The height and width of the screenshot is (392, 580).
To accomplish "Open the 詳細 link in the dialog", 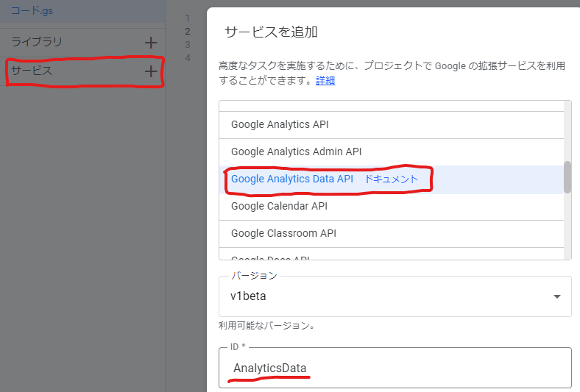I will (x=325, y=81).
